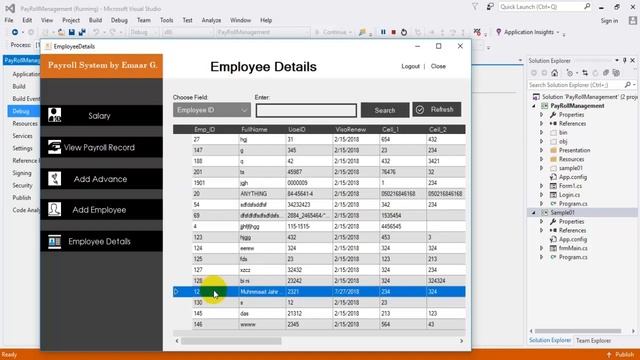Click the account avatar icon beside Sign in

click(x=632, y=20)
